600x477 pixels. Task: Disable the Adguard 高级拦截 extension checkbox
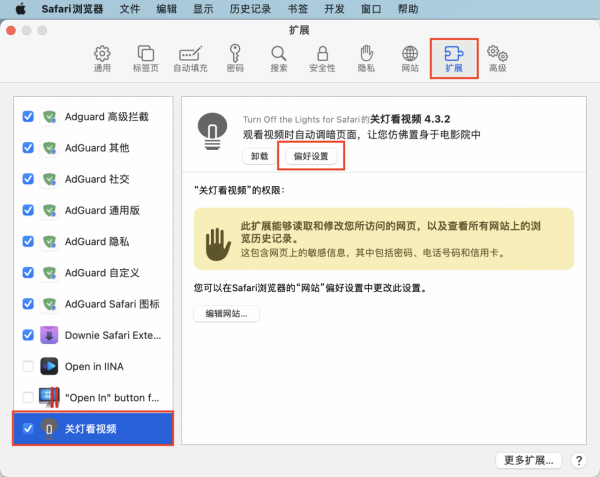[28, 117]
